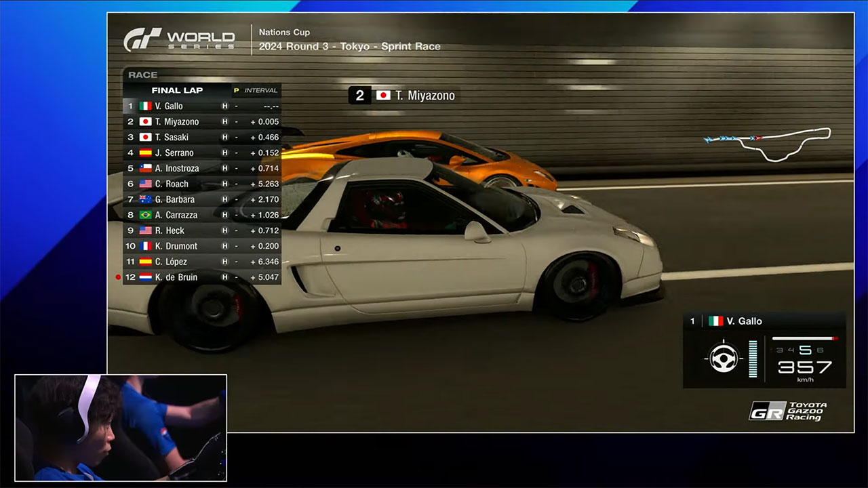Select C. López in the leaderboard
This screenshot has height=488, width=868.
tap(172, 262)
